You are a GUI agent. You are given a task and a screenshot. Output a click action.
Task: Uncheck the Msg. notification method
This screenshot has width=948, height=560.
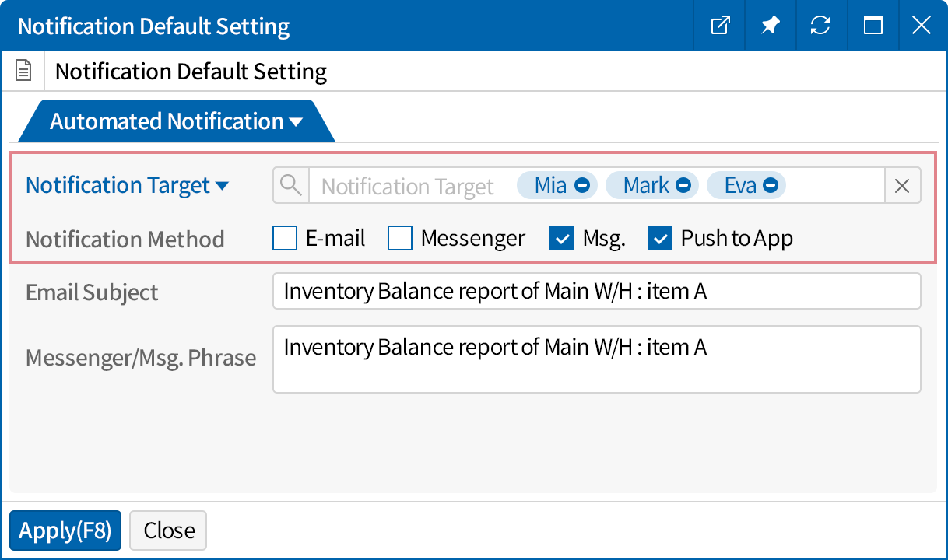562,239
